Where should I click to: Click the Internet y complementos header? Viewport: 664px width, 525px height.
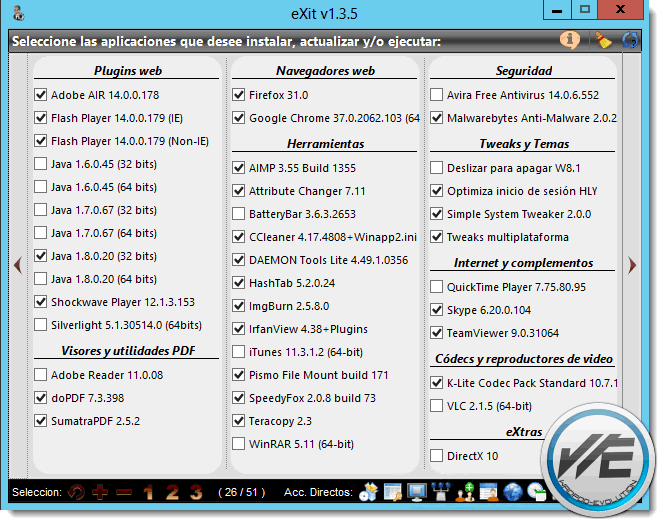click(x=523, y=262)
